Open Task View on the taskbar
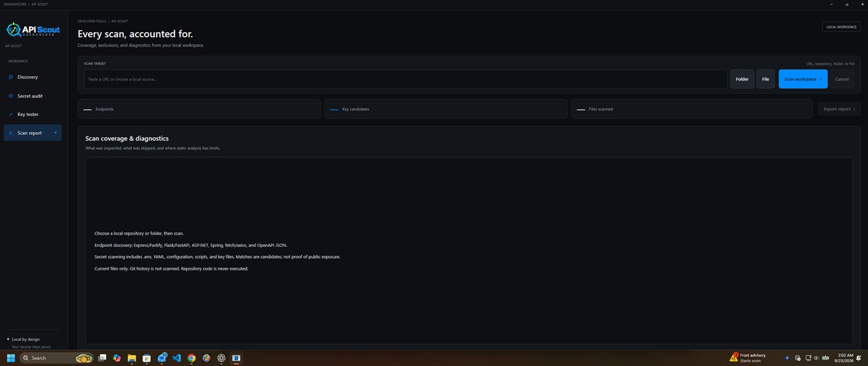The width and height of the screenshot is (868, 366). point(102,358)
